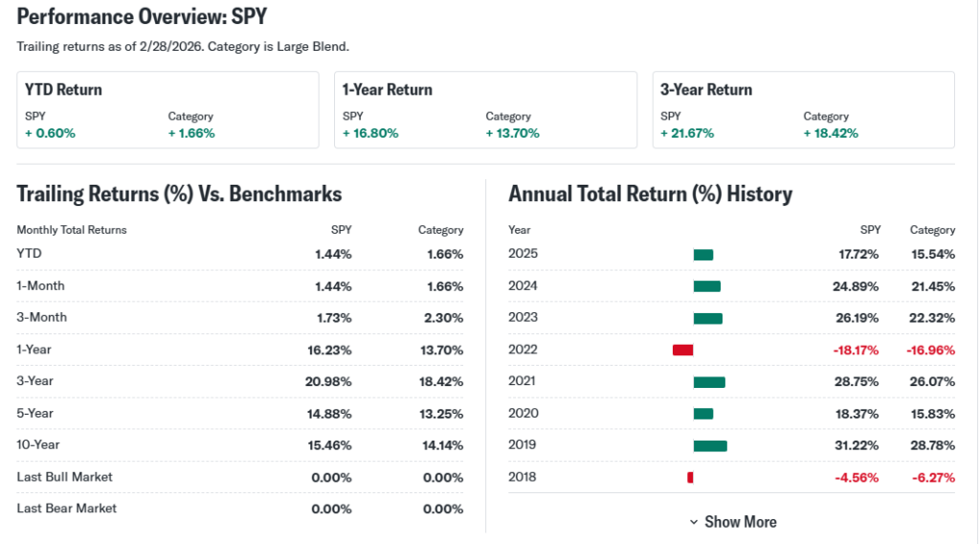
Task: Click the 2021 green return bar
Action: [x=709, y=382]
